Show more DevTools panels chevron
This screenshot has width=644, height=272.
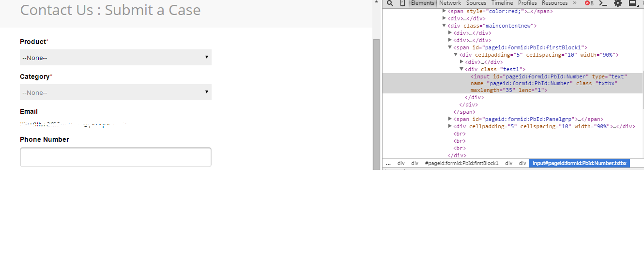(x=575, y=3)
